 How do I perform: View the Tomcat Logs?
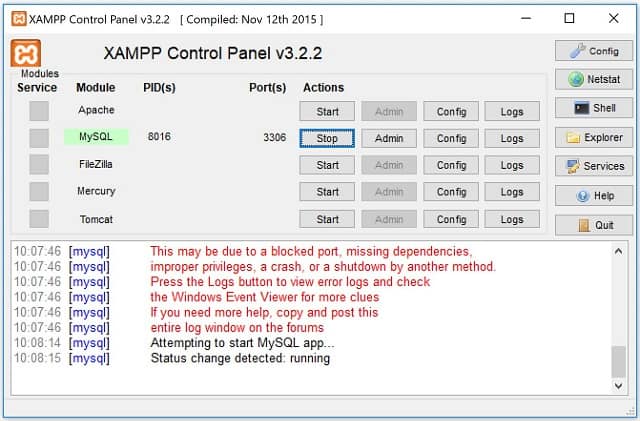(512, 219)
